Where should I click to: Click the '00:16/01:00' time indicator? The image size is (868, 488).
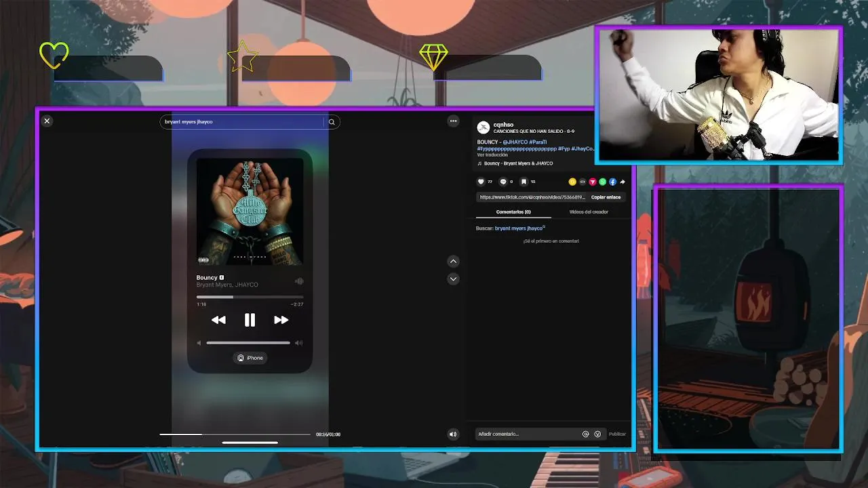(328, 434)
